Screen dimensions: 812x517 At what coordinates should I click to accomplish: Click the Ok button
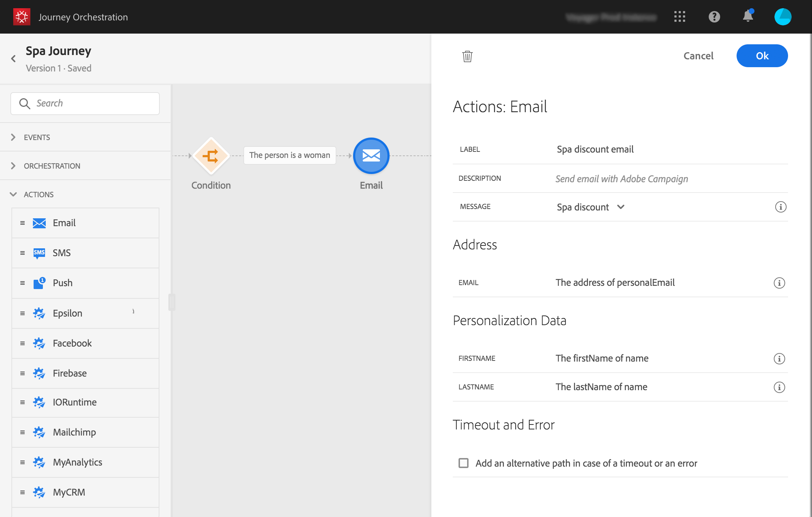[762, 56]
